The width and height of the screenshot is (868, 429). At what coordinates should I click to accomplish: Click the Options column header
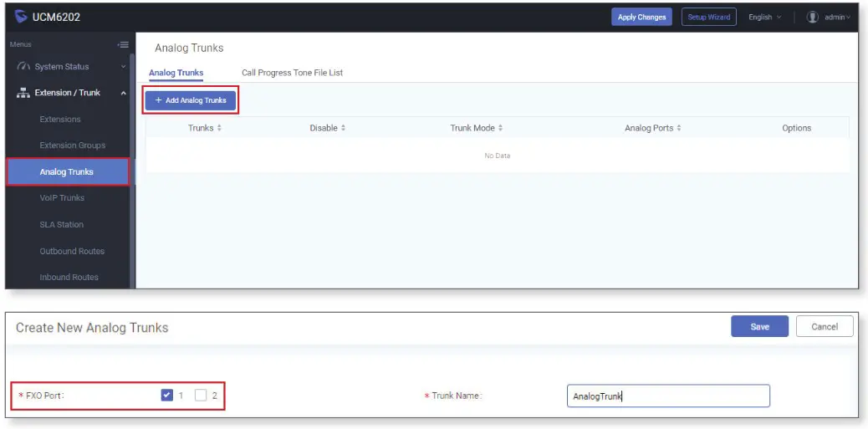(796, 128)
